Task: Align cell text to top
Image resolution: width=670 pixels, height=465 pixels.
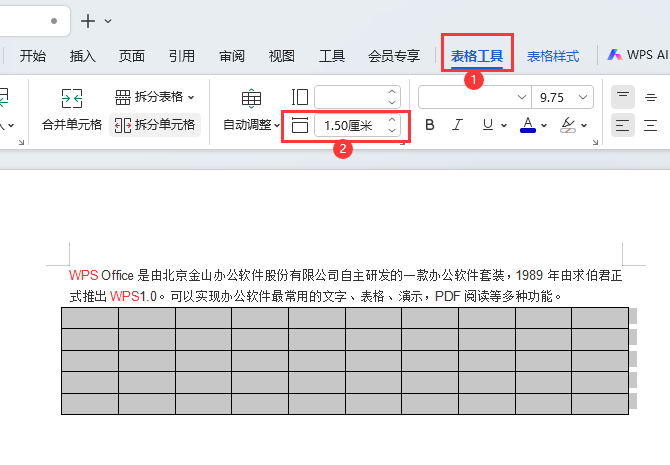Action: (623, 97)
